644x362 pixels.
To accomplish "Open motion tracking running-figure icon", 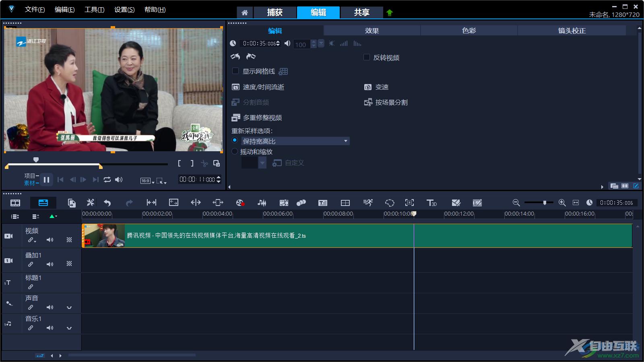I will (368, 203).
